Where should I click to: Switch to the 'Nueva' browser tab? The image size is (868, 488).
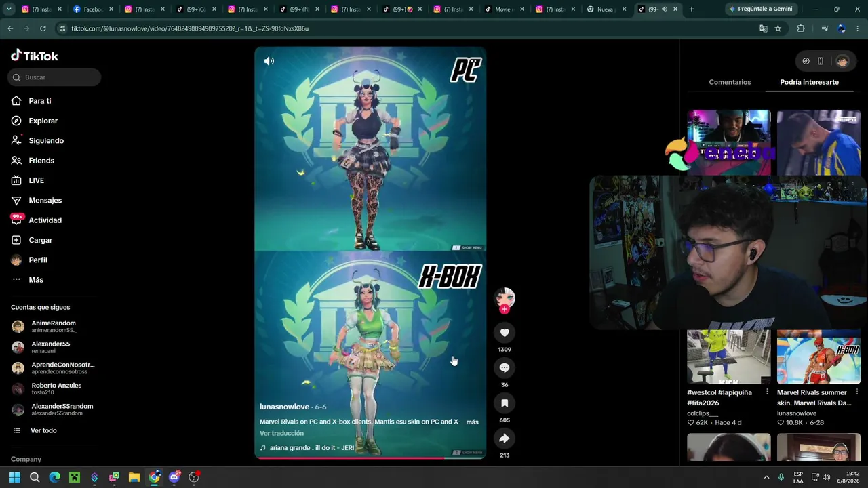click(x=608, y=9)
